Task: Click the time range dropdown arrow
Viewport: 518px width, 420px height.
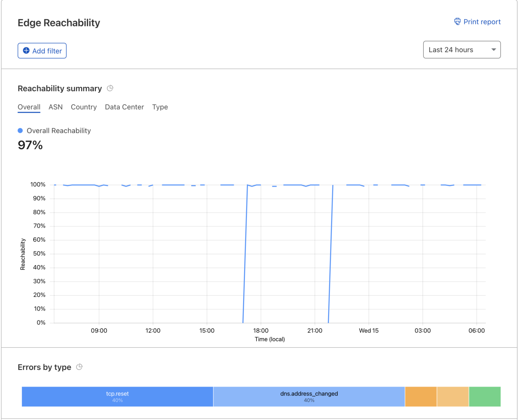Action: 494,50
